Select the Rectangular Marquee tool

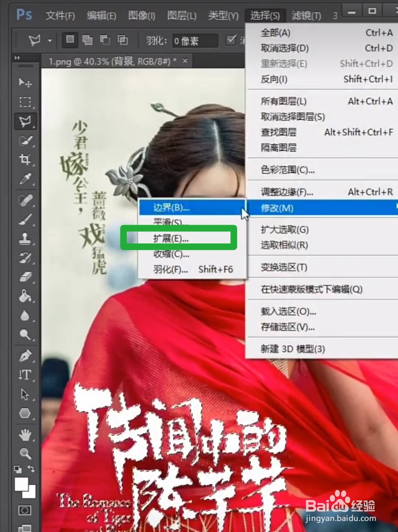click(25, 102)
